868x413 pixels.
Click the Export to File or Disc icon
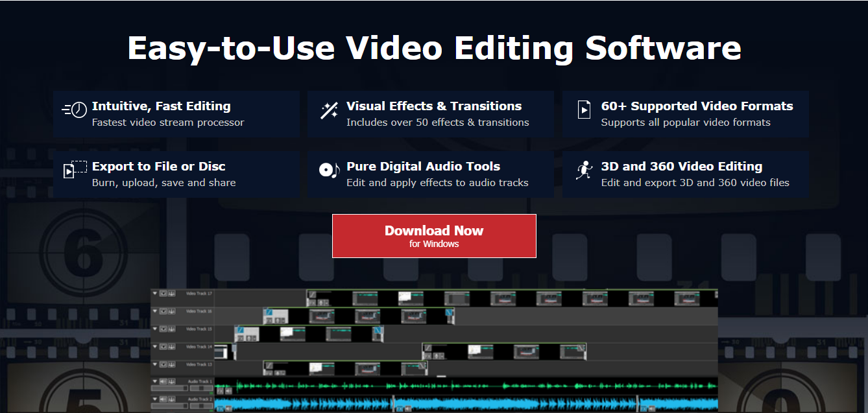coord(75,170)
